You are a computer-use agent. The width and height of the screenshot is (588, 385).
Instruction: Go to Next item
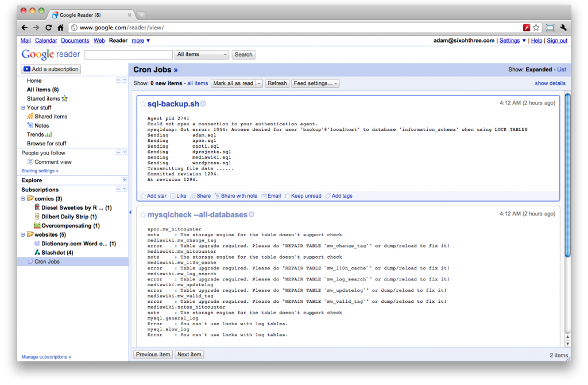coord(189,354)
